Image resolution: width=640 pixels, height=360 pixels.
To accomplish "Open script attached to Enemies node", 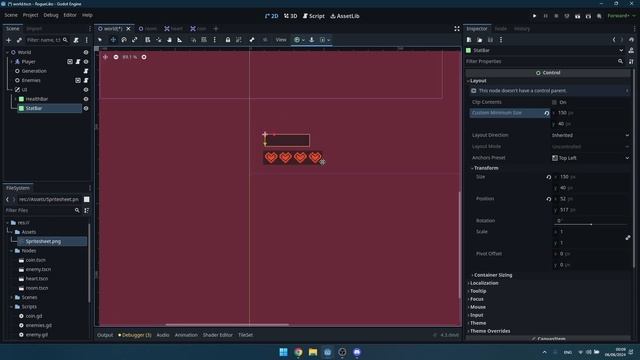I will [x=86, y=80].
